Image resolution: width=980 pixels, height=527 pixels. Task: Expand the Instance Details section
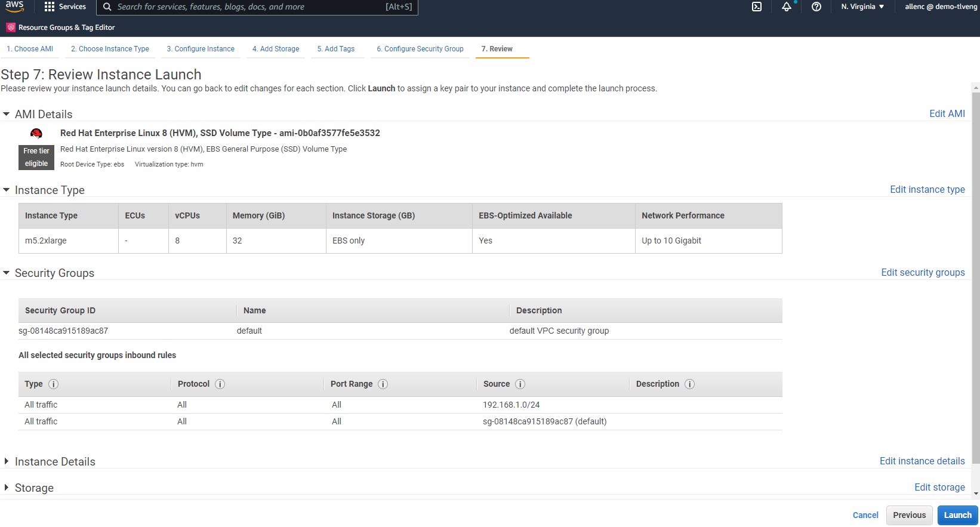(x=7, y=461)
